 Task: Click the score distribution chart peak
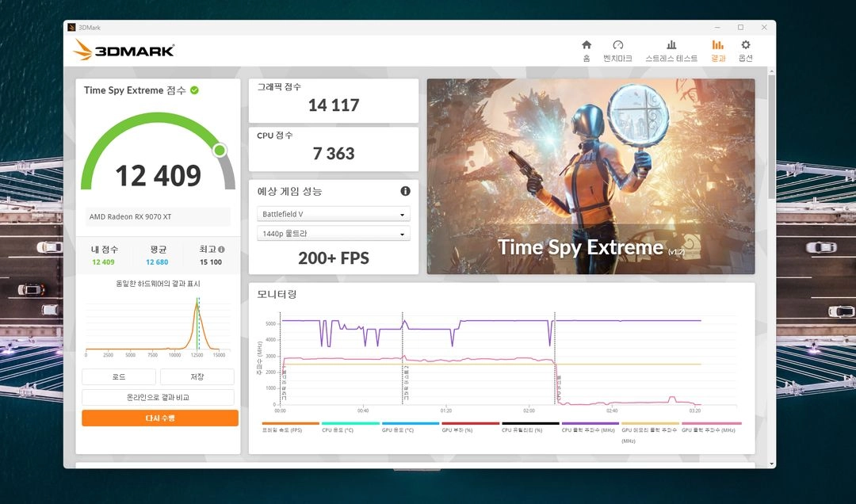197,304
